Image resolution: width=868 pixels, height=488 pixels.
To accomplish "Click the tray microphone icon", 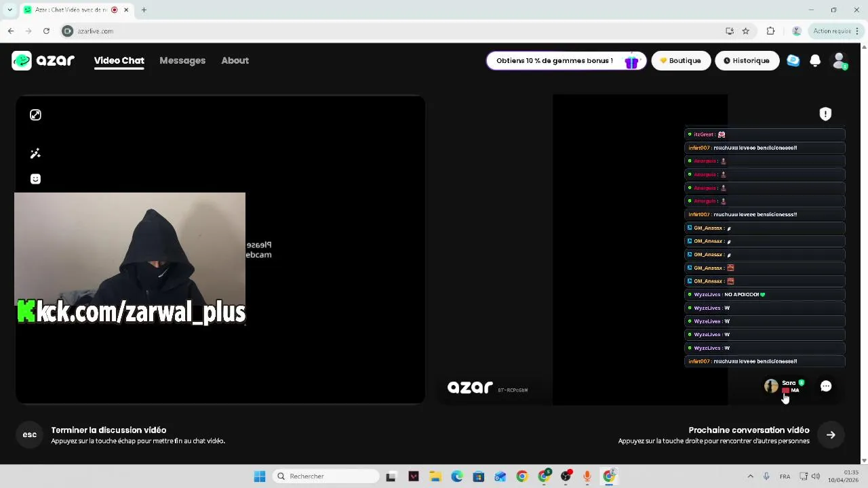I will [766, 476].
